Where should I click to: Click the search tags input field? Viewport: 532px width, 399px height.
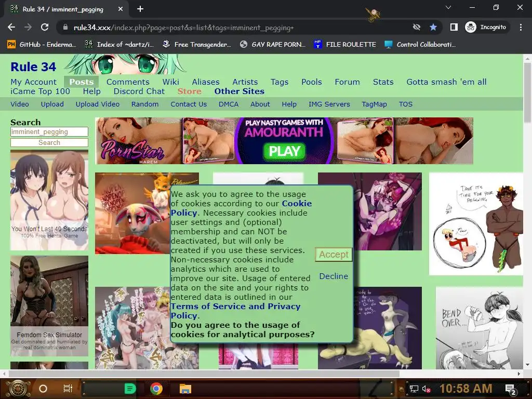tap(49, 131)
